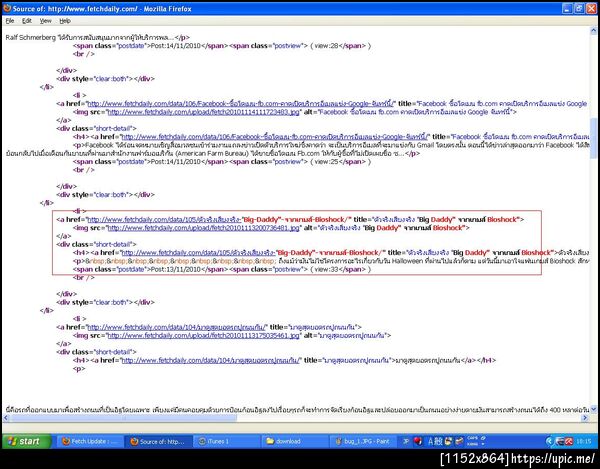600x469 pixels.
Task: Switch to the iTunes 1 taskbar window
Action: (227, 441)
